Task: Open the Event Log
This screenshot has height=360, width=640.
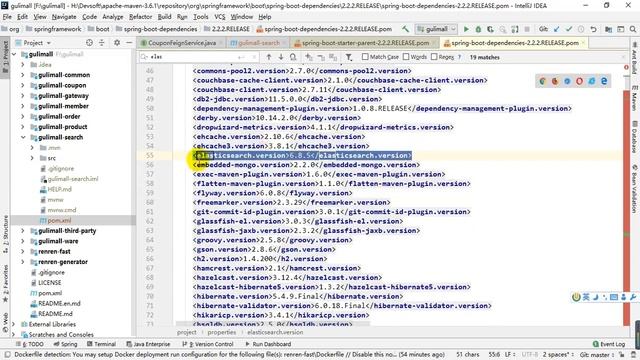Action: 609,344
